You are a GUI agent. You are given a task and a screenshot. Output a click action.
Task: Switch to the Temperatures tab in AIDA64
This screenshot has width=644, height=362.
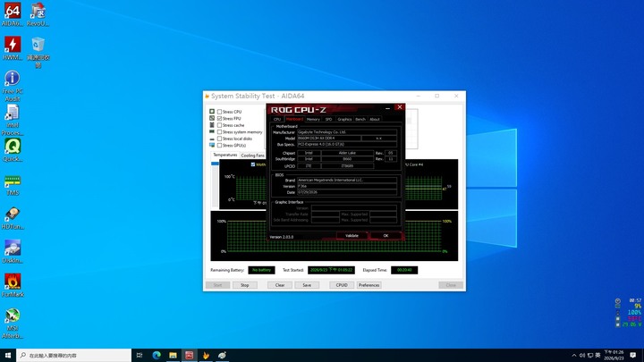tap(225, 156)
